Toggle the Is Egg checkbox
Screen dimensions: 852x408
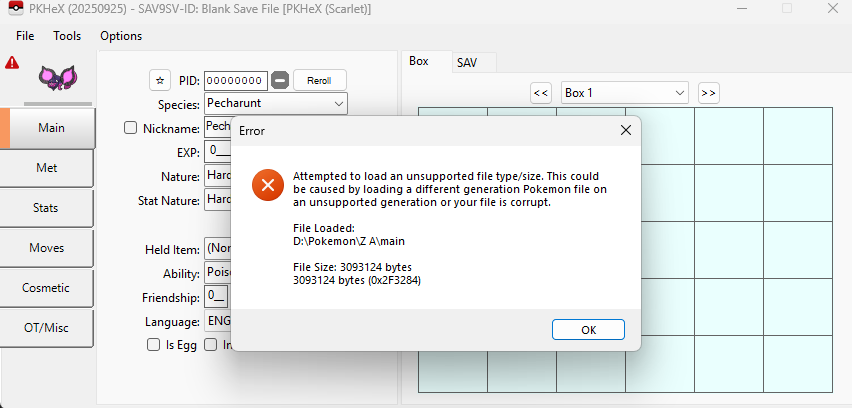click(154, 345)
